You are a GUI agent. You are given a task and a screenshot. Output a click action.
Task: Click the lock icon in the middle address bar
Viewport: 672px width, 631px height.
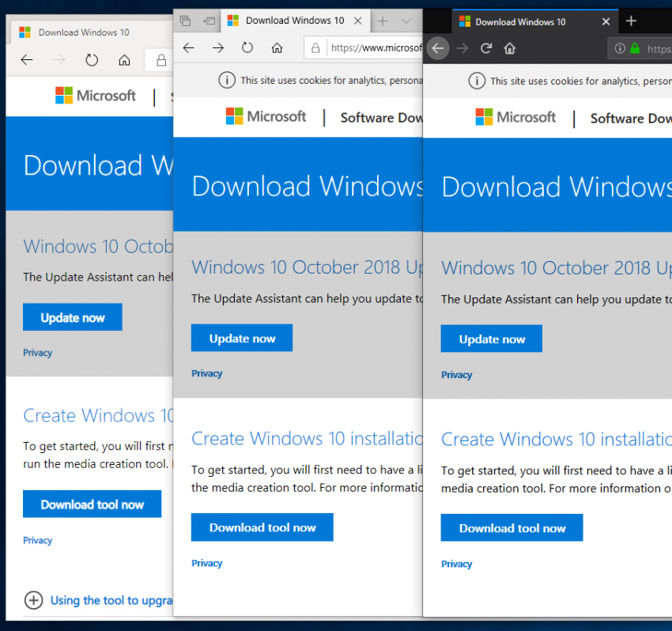tap(315, 47)
